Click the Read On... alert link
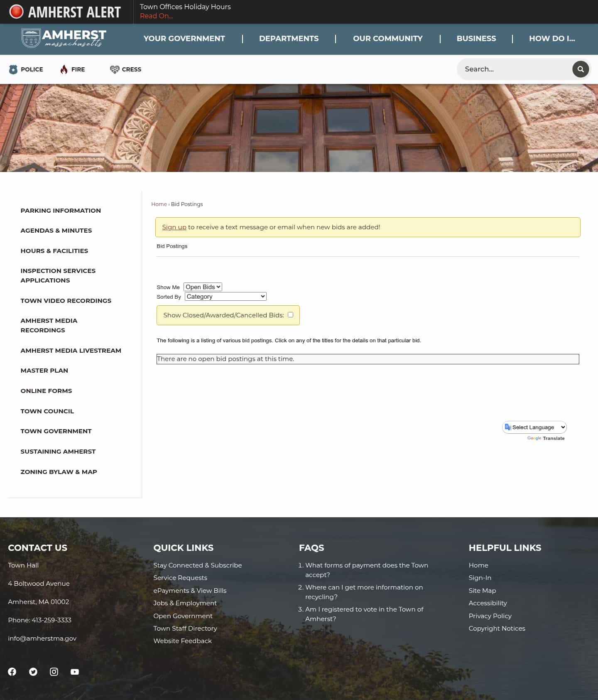 click(x=157, y=16)
